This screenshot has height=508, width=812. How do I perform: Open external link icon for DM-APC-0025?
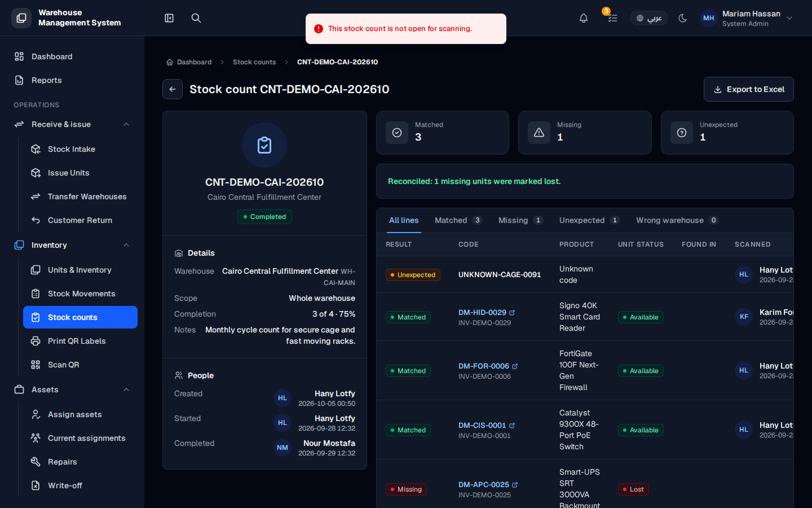(x=515, y=485)
